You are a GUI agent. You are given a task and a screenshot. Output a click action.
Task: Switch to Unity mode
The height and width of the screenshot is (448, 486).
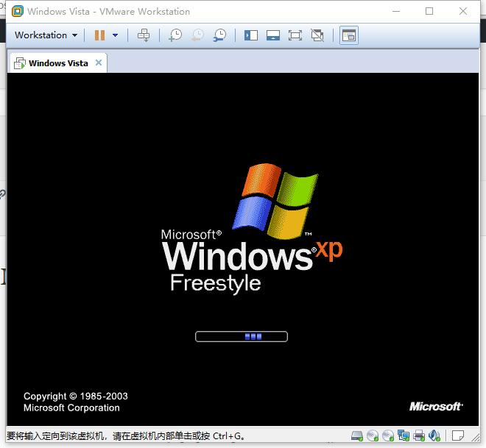click(317, 35)
